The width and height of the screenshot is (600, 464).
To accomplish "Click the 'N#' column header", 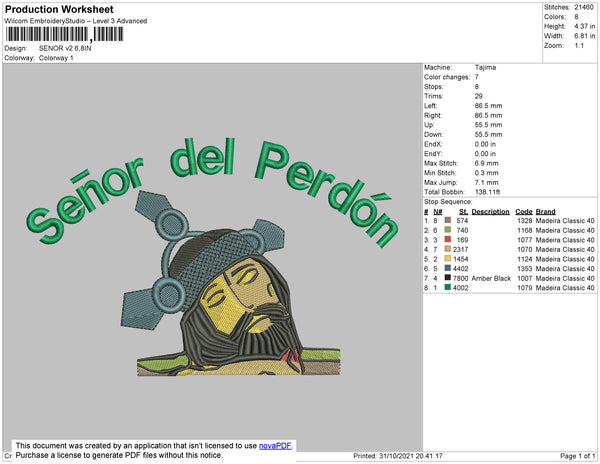I will tap(438, 212).
